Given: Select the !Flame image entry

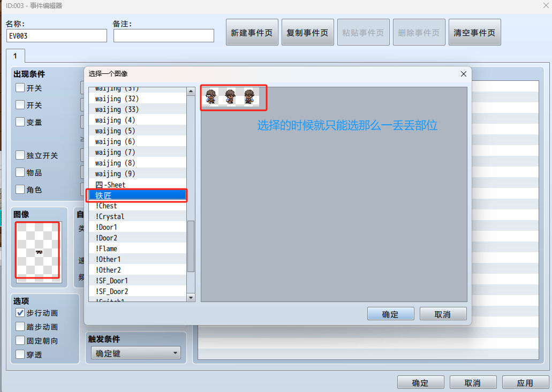Looking at the screenshot, I should [x=138, y=248].
